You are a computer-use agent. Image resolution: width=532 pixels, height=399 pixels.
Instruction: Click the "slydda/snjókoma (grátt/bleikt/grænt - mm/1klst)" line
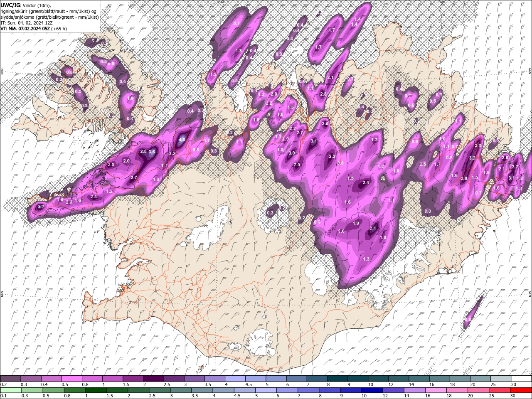click(x=49, y=17)
